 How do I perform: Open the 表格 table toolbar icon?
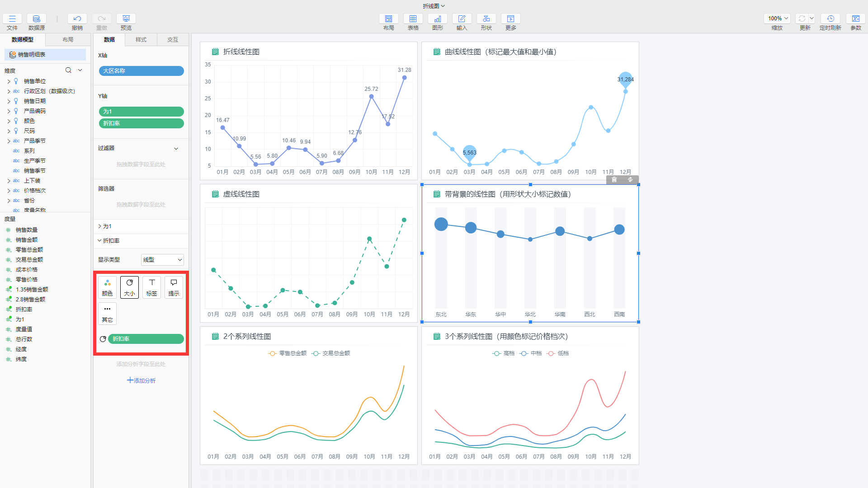click(x=413, y=19)
